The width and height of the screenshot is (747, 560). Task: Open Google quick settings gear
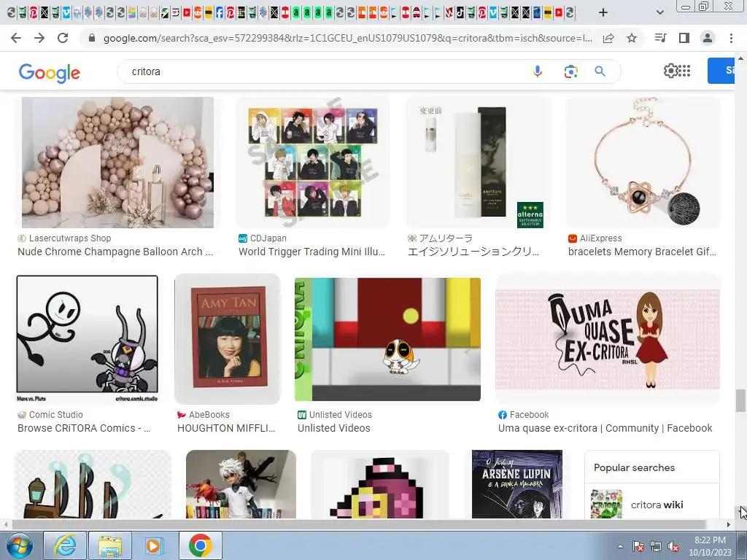(670, 71)
